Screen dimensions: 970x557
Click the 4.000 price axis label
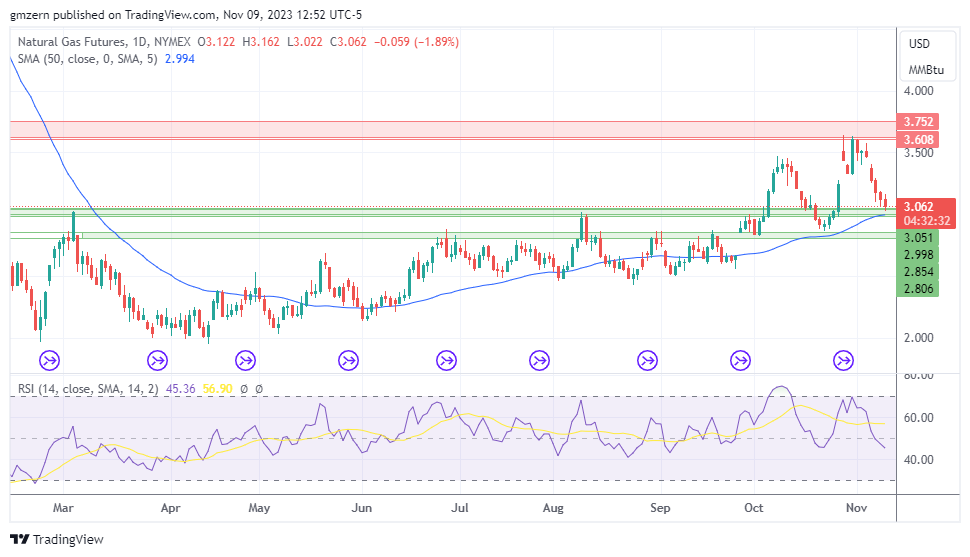coord(919,91)
